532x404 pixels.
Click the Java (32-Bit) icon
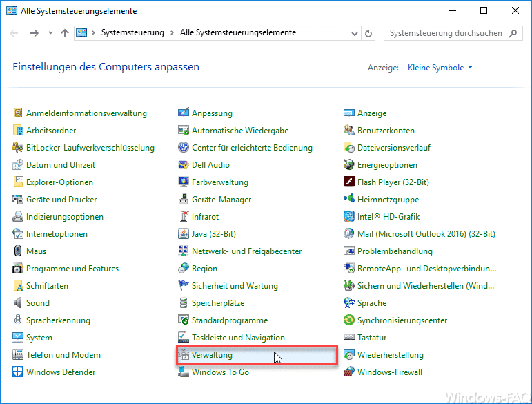pyautogui.click(x=184, y=234)
